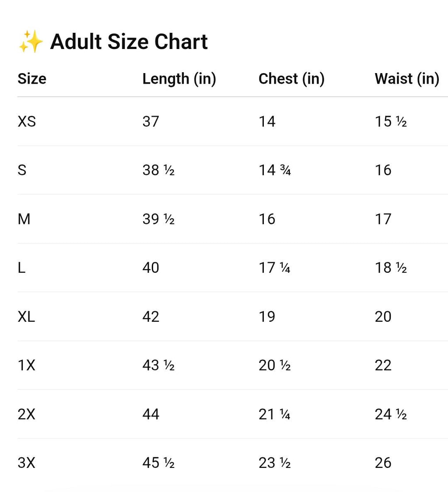Click the 1X size row label

pos(27,365)
